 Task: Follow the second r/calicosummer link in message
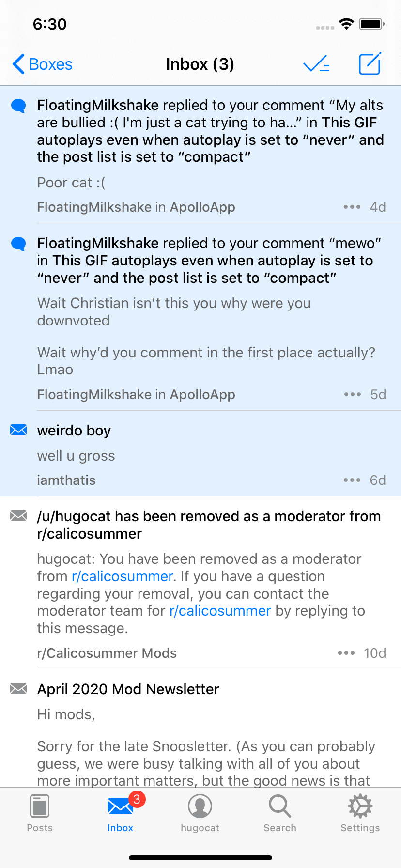220,611
